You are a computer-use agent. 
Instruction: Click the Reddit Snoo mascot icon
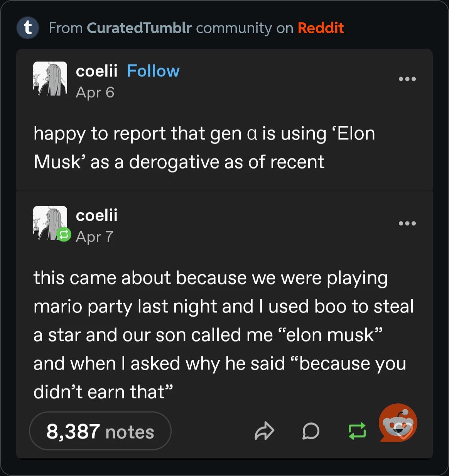coord(398,423)
